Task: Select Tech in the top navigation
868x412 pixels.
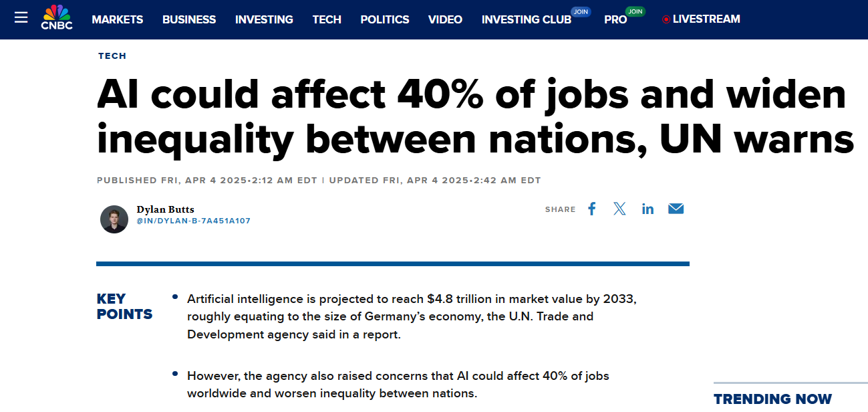Action: tap(327, 19)
